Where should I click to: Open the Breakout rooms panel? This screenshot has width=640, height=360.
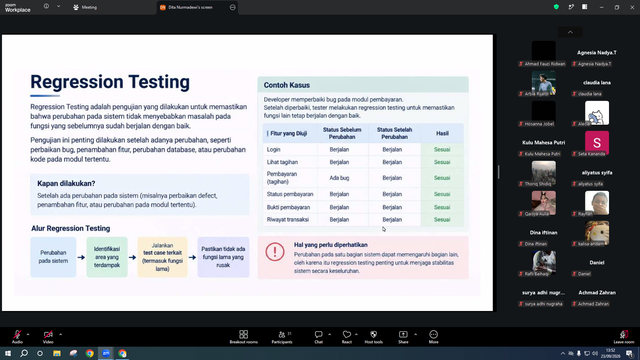(x=244, y=337)
